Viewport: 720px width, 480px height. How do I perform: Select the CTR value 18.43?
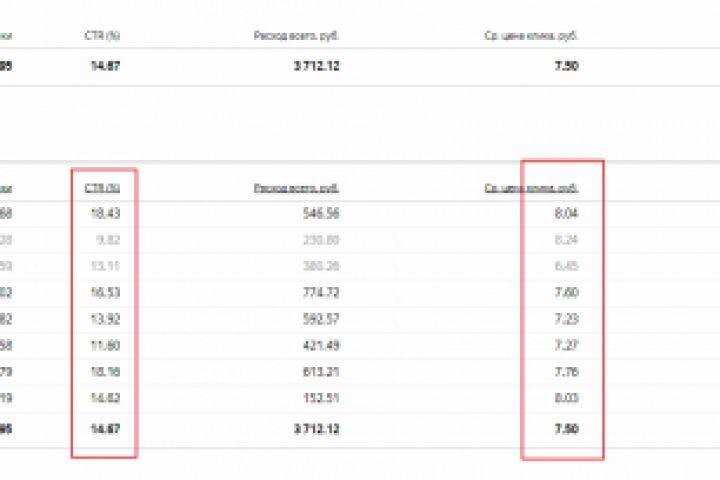coord(105,213)
